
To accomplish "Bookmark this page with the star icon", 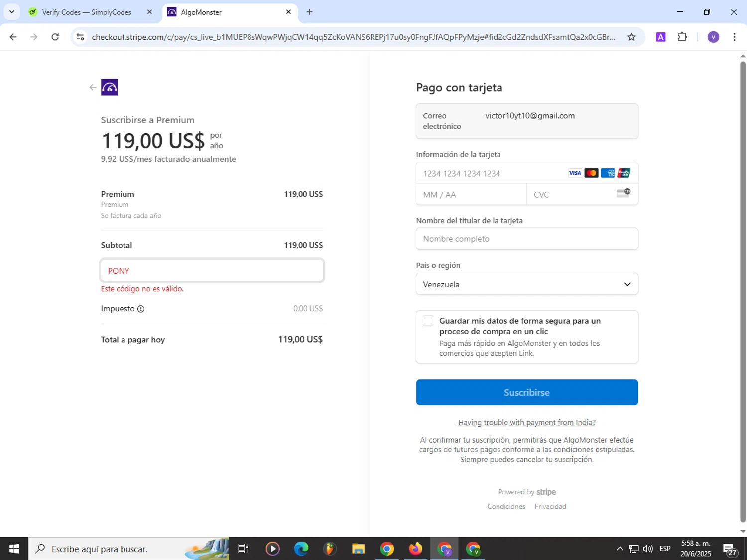I will coord(631,37).
